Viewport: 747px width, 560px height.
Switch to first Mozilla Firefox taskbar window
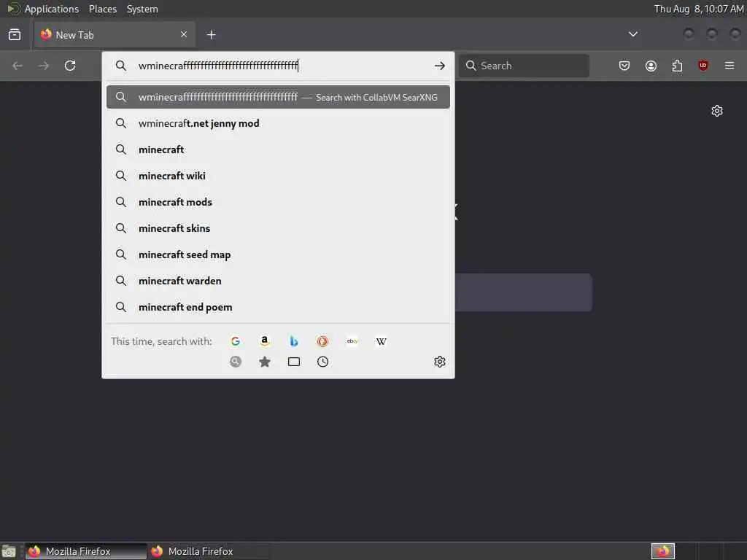coord(86,551)
